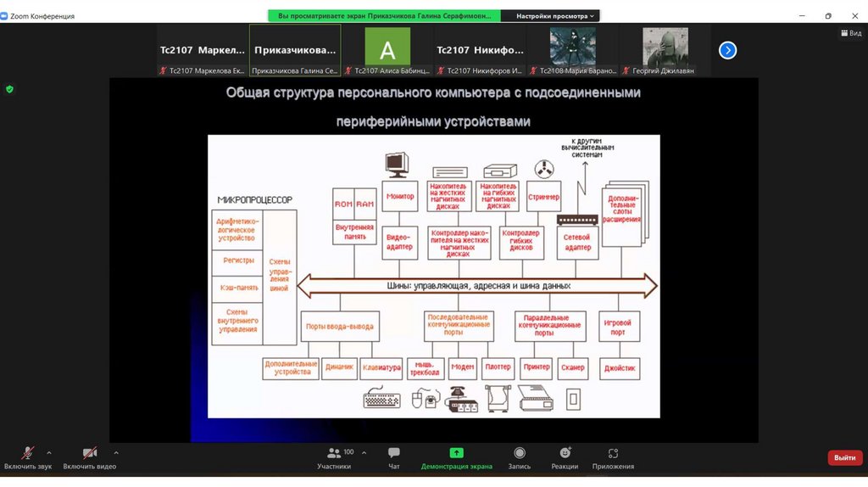Click Динамик box in diagram
The image size is (868, 487).
[339, 367]
